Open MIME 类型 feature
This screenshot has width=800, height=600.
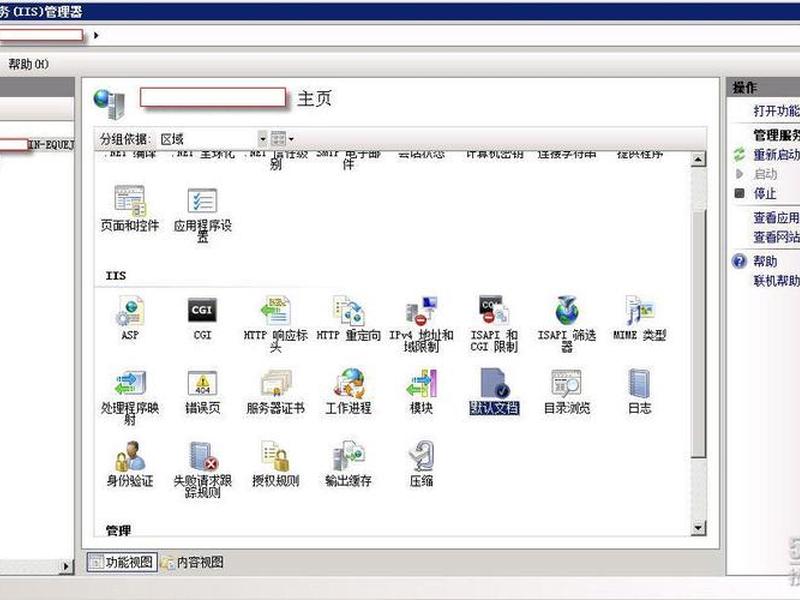pyautogui.click(x=640, y=318)
